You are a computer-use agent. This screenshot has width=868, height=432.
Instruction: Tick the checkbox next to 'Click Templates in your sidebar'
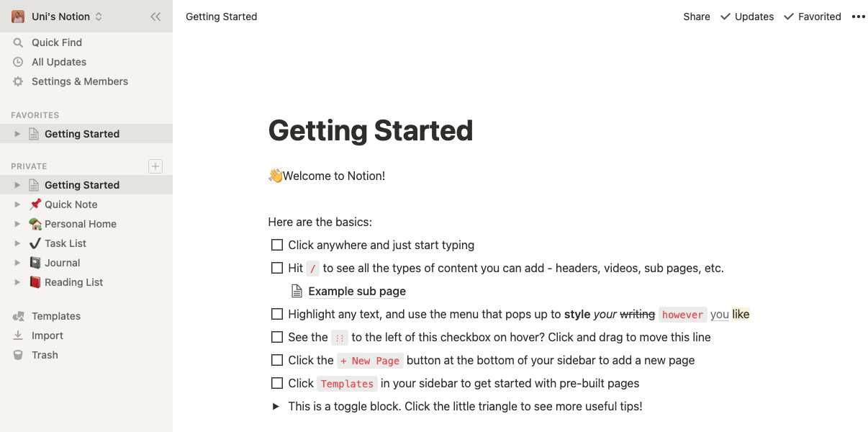(277, 383)
